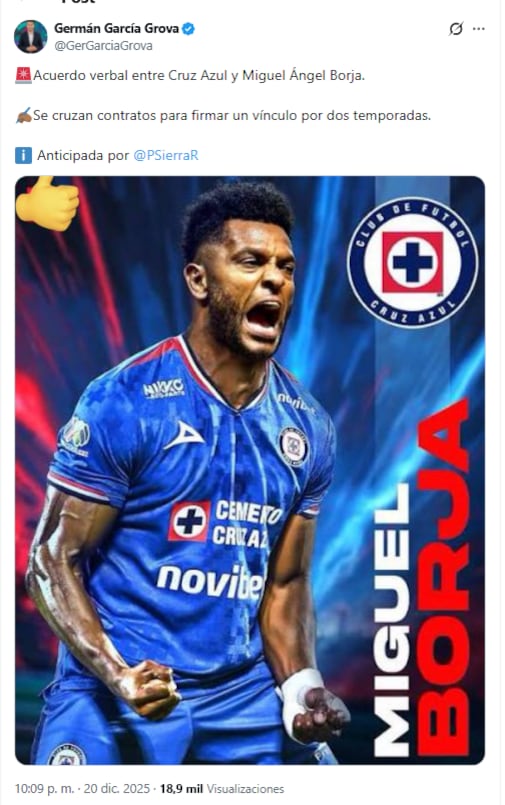Click the writing hand emoji
Screen dimensions: 505x805
pos(24,115)
